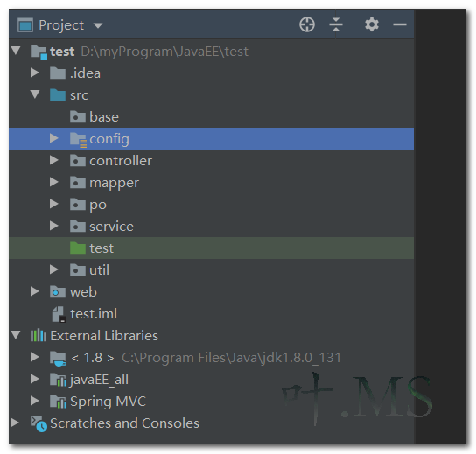476x454 pixels.
Task: Expand the JDK 1.8 library arrow
Action: (35, 357)
